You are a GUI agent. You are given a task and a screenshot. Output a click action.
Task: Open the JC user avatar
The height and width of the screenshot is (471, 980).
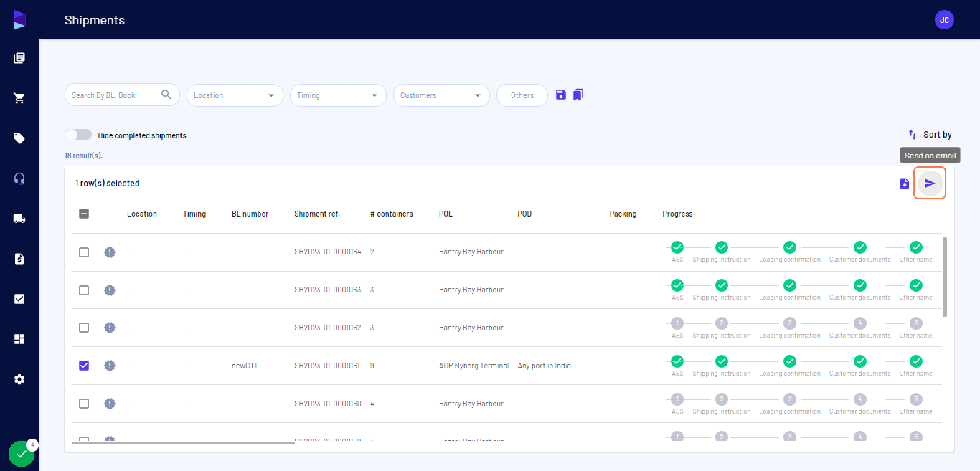point(944,20)
